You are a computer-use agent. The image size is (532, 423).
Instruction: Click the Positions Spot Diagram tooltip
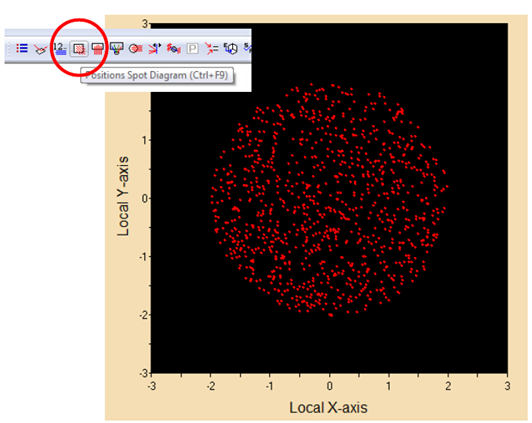tap(157, 75)
